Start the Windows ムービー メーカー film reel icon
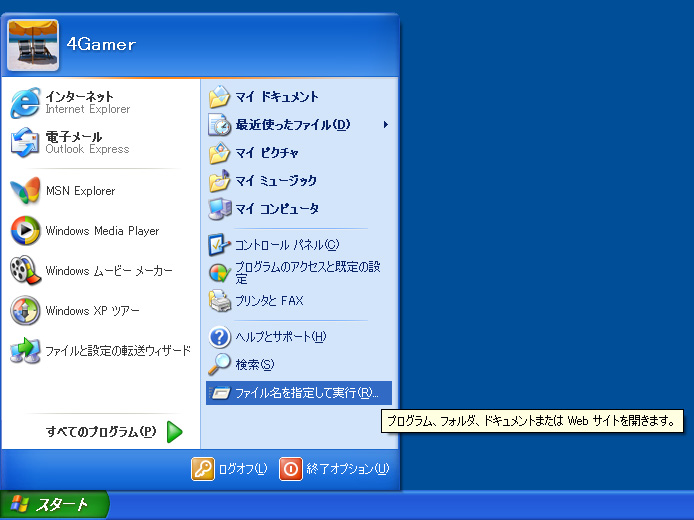694x520 pixels. click(25, 270)
